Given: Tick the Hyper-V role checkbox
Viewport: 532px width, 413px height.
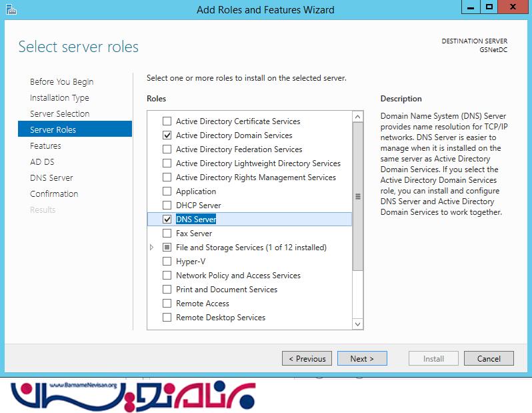Looking at the screenshot, I should click(167, 262).
